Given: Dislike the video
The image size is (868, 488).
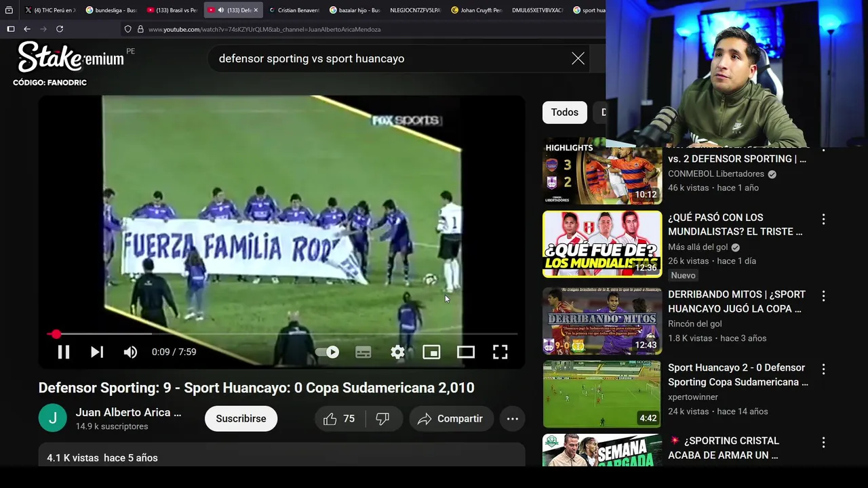Looking at the screenshot, I should point(383,419).
